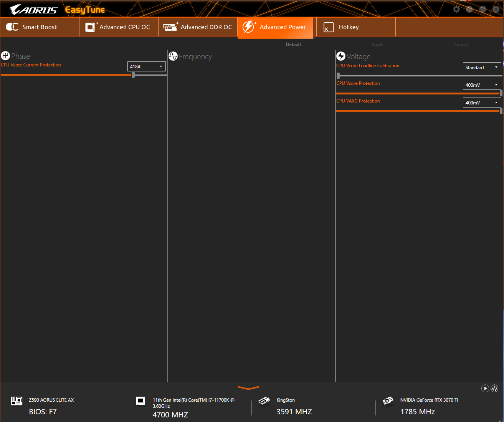Image resolution: width=504 pixels, height=422 pixels.
Task: Minimize the EasyTune window
Action: (469, 9)
